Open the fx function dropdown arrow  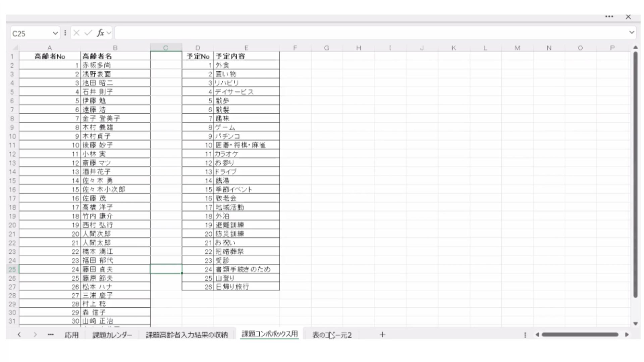[x=109, y=33]
